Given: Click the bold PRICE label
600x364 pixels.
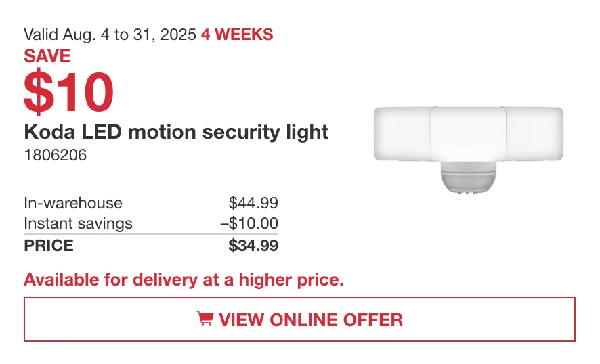Looking at the screenshot, I should 49,246.
